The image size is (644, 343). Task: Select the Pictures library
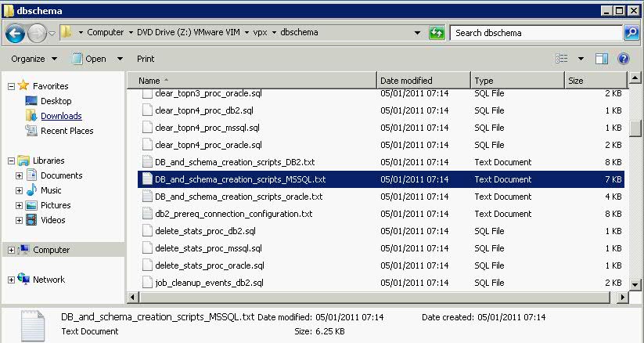pyautogui.click(x=56, y=205)
